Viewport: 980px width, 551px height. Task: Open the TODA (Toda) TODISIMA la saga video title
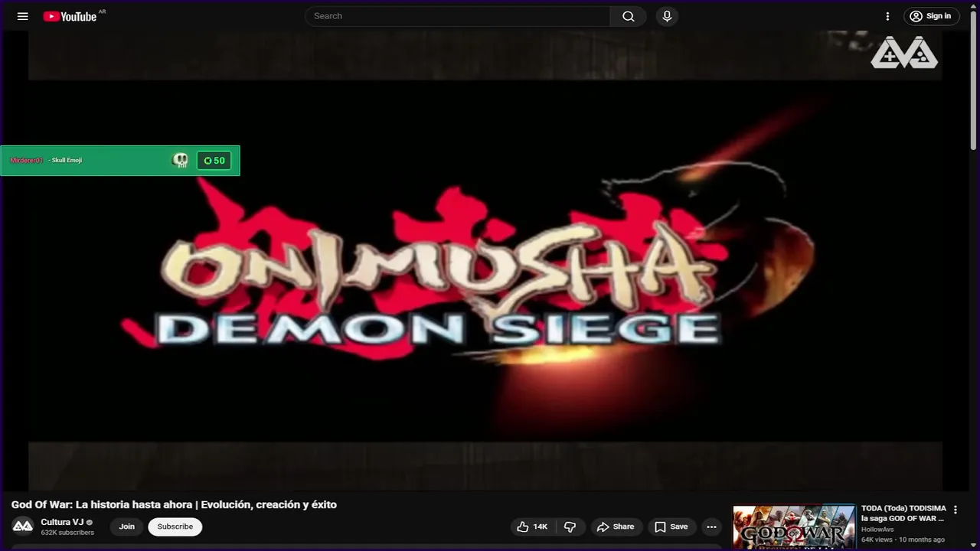(x=903, y=514)
